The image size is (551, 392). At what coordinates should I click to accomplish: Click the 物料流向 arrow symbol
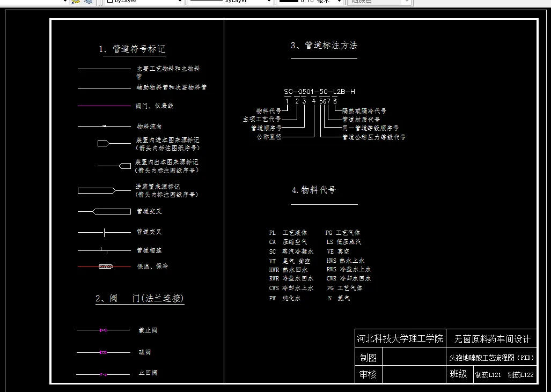(x=104, y=125)
